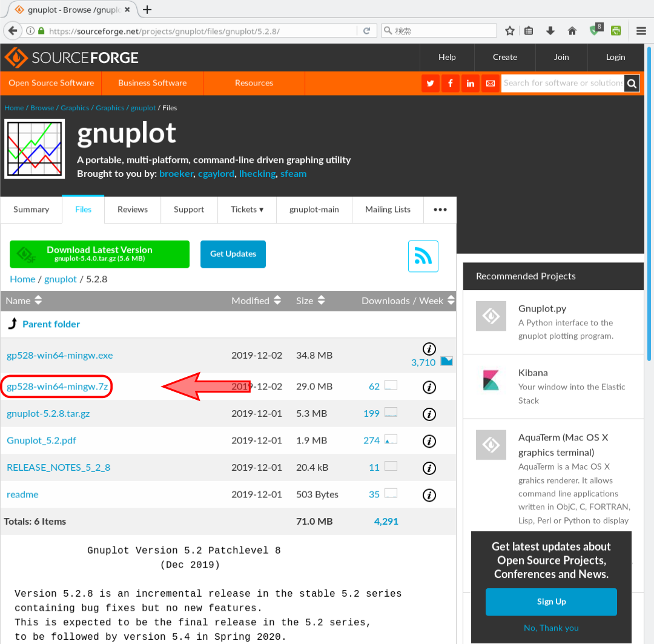Click Create in the top bar
Screen dimensions: 654x644
point(505,57)
